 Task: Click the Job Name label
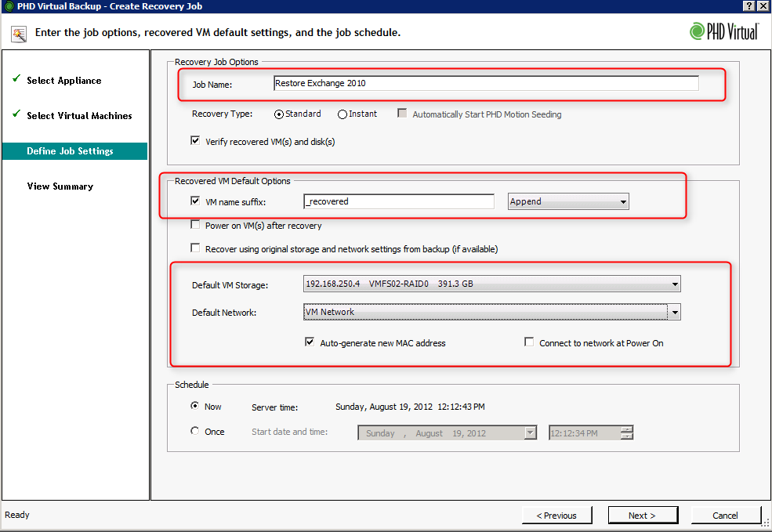click(212, 85)
